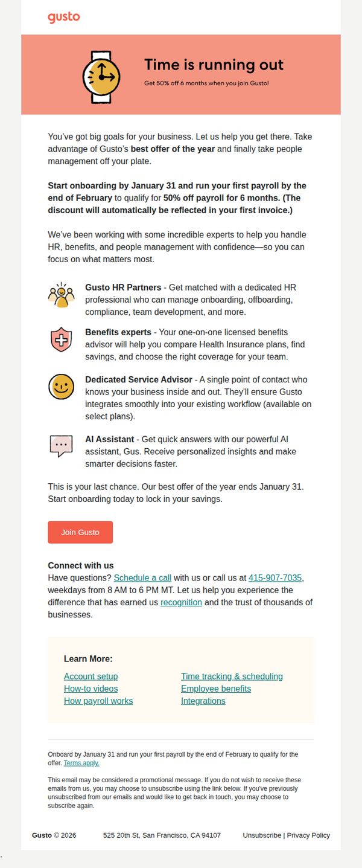Open the Privacy Policy footer link
This screenshot has width=362, height=868.
click(x=308, y=835)
